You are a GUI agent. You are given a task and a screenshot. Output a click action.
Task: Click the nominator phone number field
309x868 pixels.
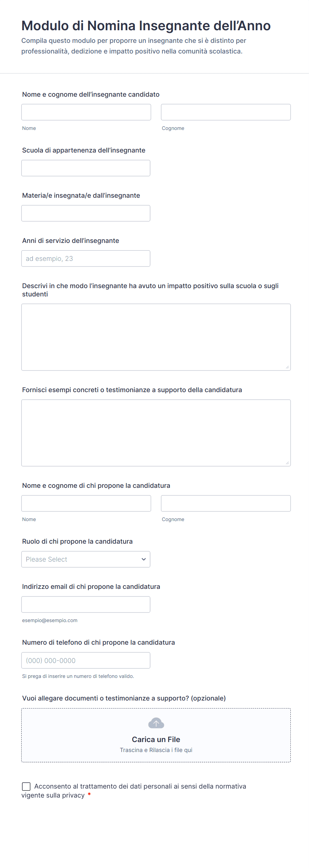[86, 660]
